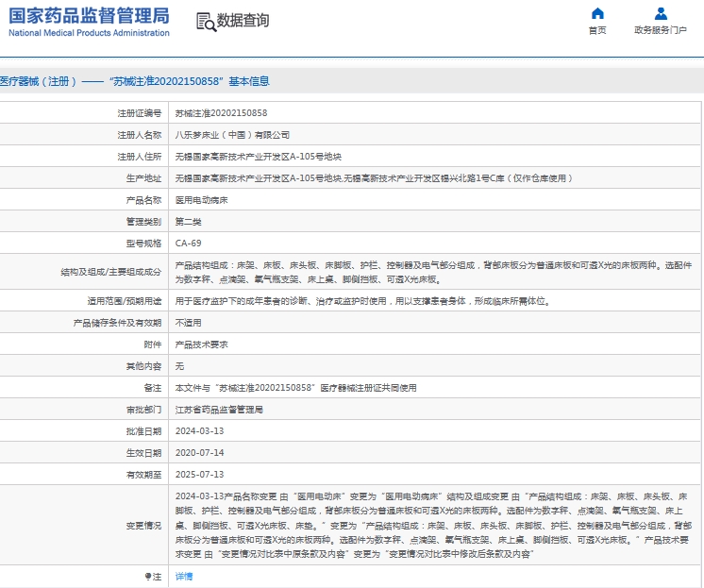Click attachment value 产品技术要求
Viewport: 704px width, 588px height.
(201, 344)
